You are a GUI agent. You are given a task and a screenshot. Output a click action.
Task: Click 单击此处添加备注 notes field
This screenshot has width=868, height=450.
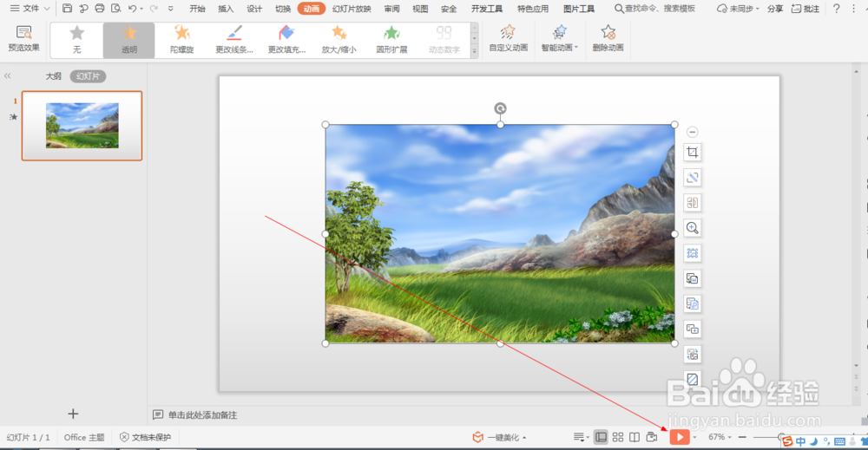pos(202,414)
